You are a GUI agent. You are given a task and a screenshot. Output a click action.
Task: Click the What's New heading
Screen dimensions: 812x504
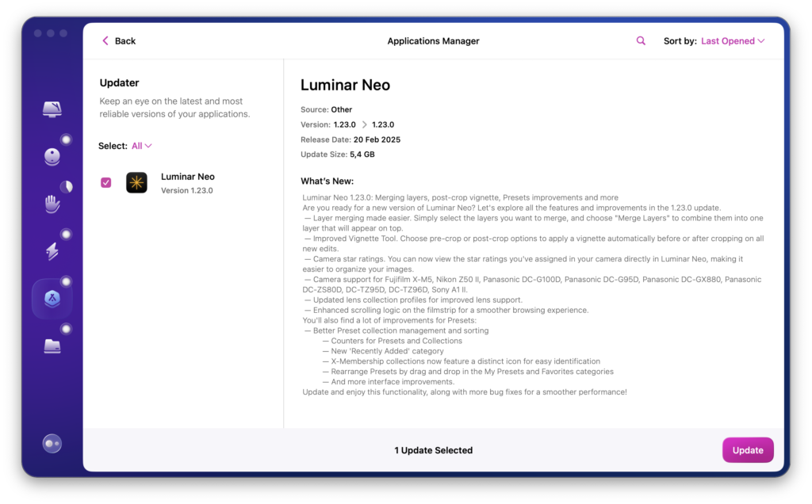coord(327,181)
